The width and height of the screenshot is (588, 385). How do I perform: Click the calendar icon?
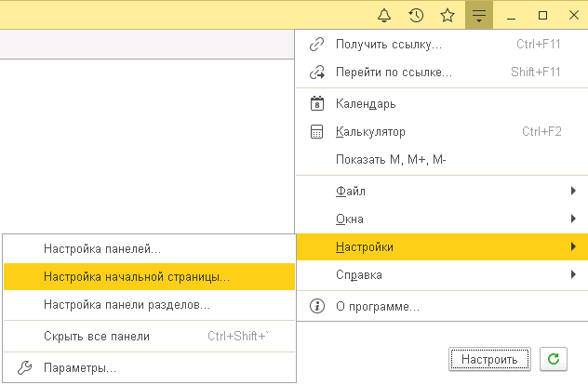click(316, 103)
